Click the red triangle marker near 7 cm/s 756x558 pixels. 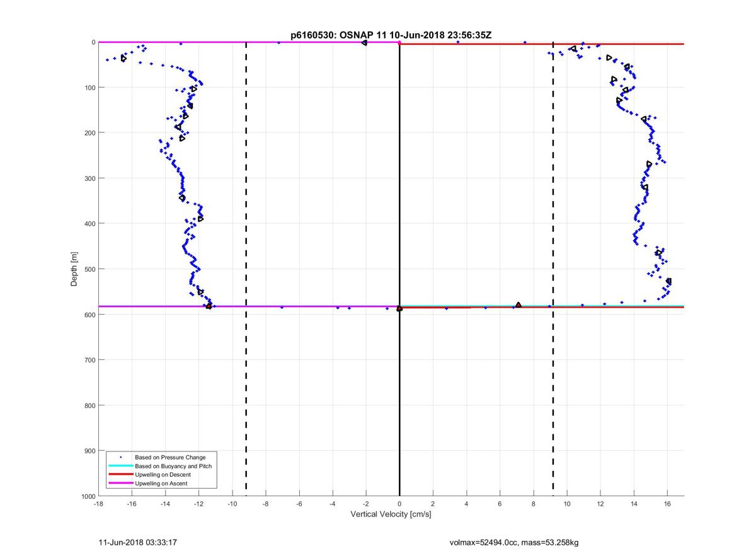518,305
